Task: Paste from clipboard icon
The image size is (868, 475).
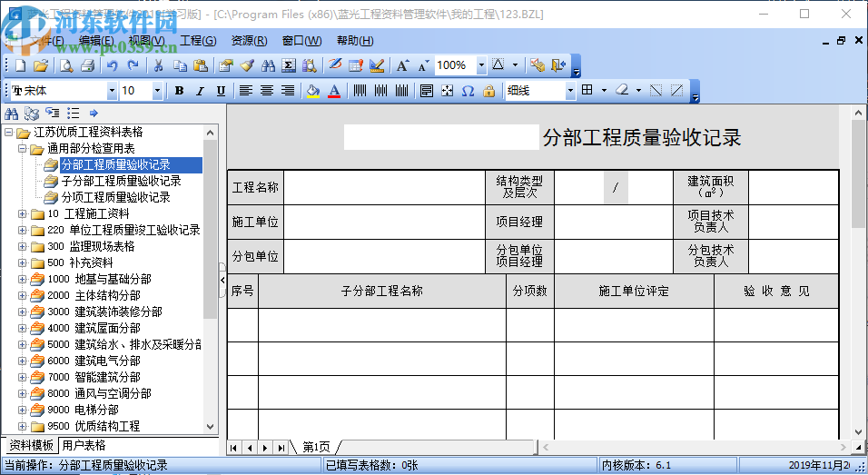Action: tap(201, 66)
